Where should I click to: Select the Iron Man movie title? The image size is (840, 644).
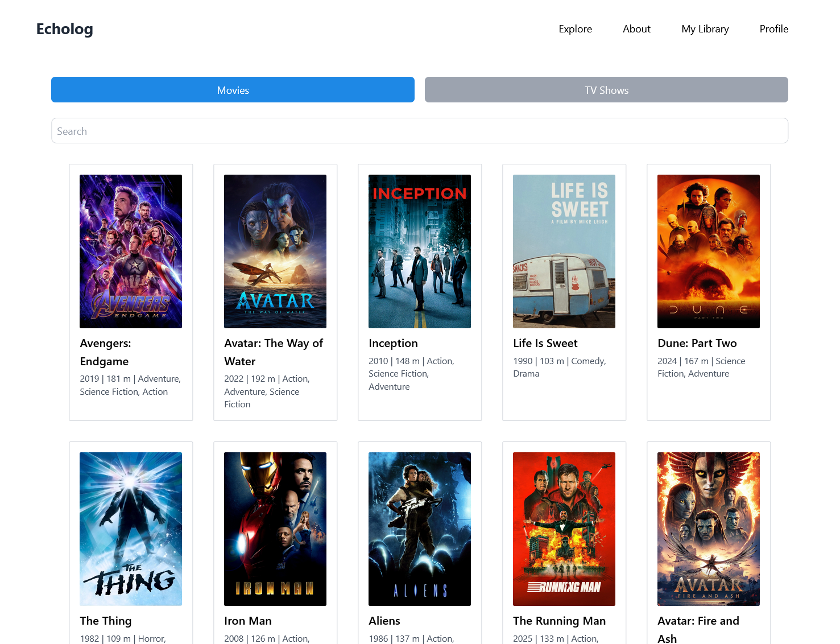click(248, 621)
